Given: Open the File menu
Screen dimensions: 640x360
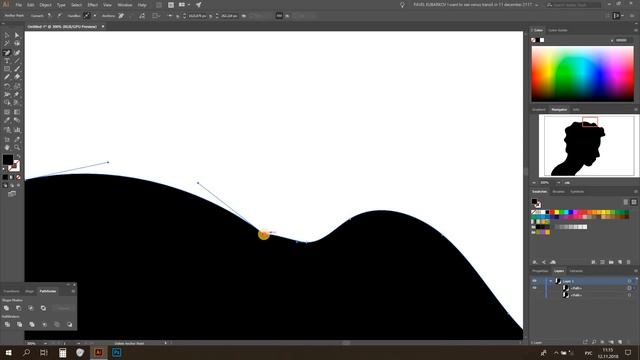Looking at the screenshot, I should pos(18,5).
